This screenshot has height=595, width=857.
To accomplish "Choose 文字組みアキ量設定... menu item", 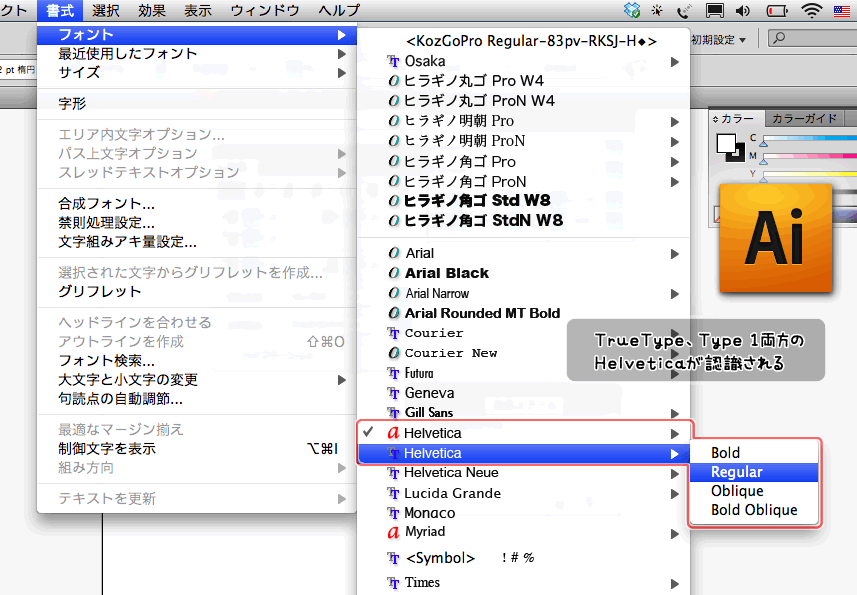I will click(197, 242).
